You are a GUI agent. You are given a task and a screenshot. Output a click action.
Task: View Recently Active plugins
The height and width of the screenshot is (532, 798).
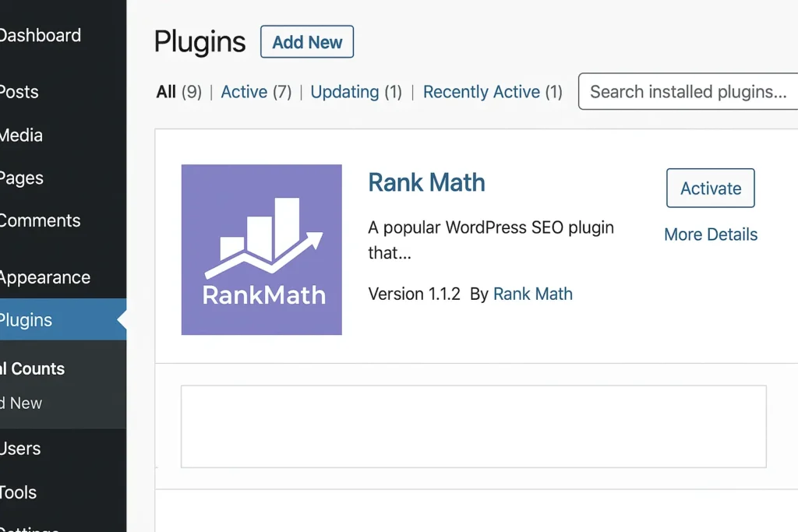482,91
